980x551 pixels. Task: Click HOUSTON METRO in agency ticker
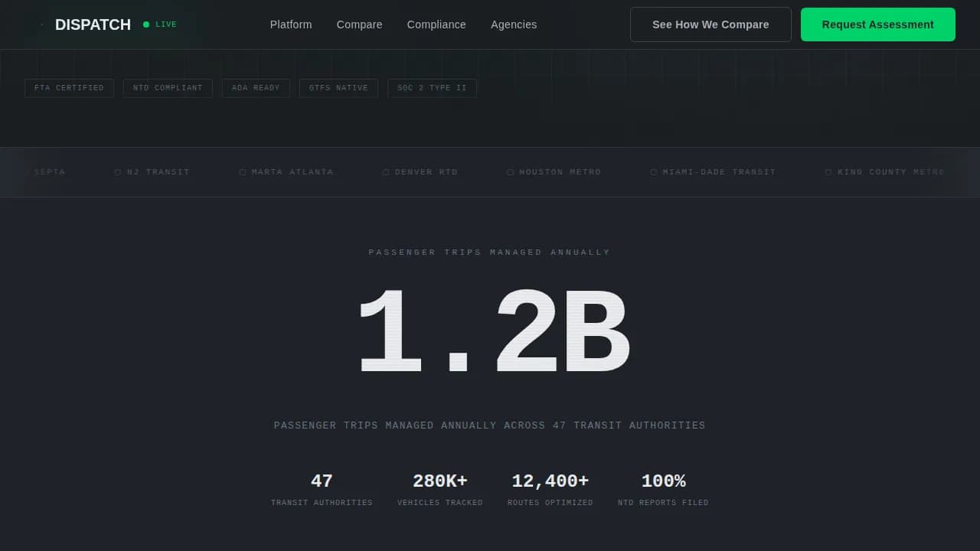point(560,172)
